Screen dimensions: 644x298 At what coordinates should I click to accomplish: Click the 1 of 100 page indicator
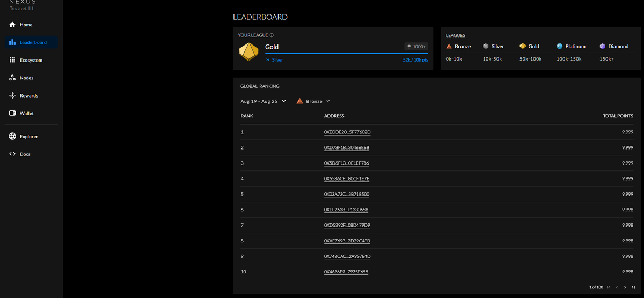pos(596,287)
